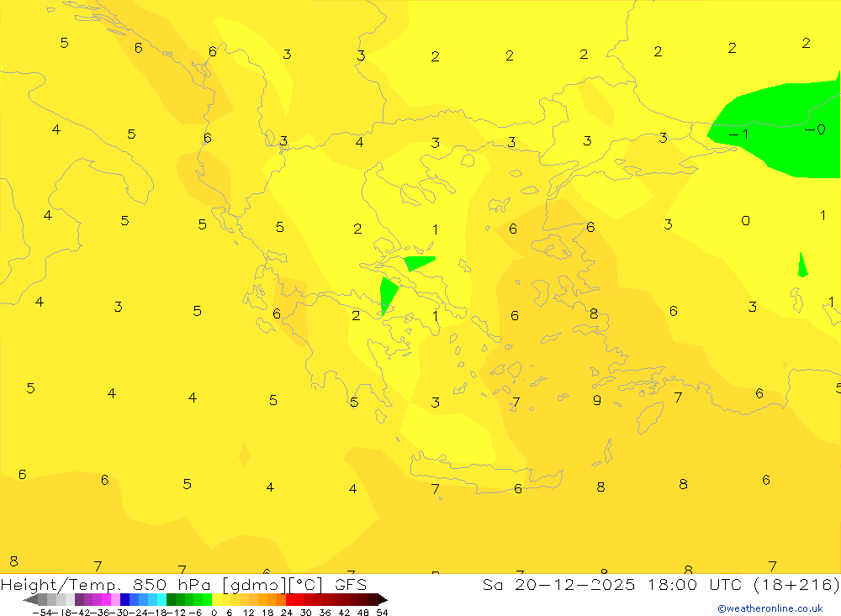Click the -1 temperature value in the green area
Image resolution: width=841 pixels, height=616 pixels.
[x=738, y=134]
